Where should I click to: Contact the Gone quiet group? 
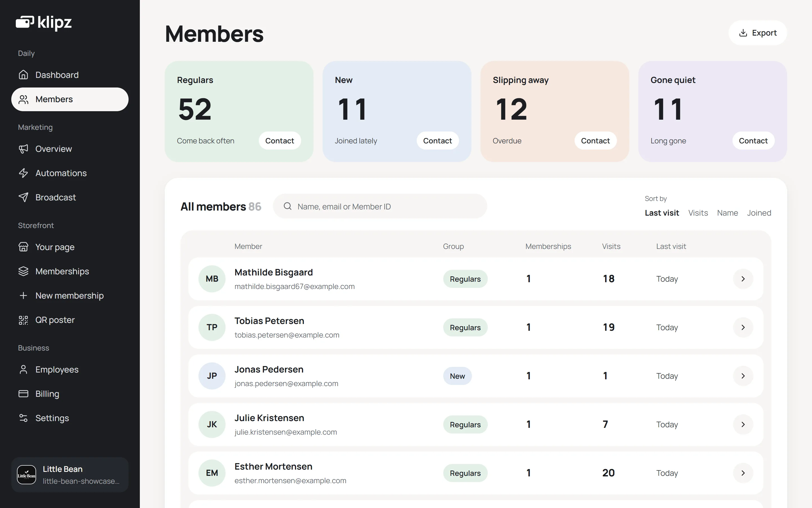(753, 141)
